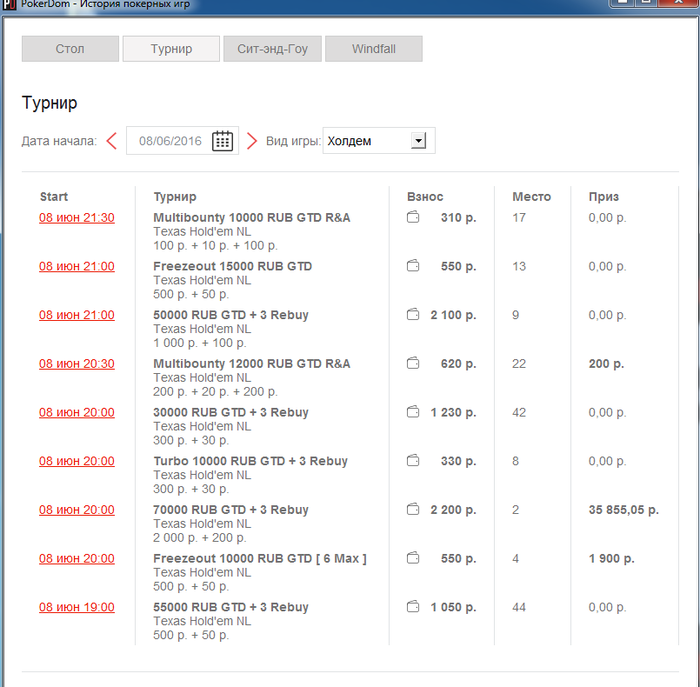Select Multibounty 12000 RUB GTD R&A title

point(252,363)
